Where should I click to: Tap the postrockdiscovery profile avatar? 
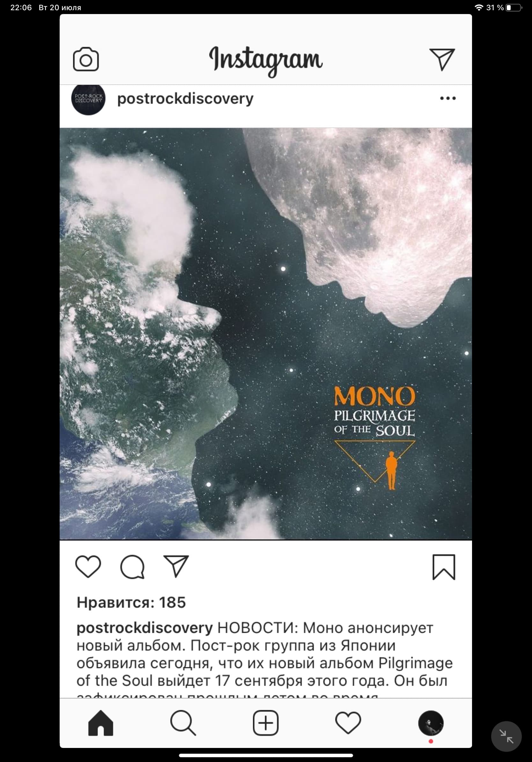point(88,99)
